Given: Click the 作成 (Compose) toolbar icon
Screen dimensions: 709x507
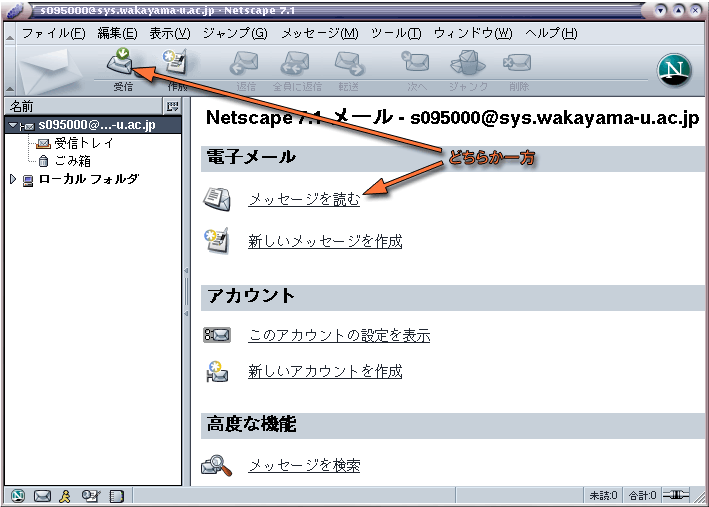Looking at the screenshot, I should click(175, 62).
